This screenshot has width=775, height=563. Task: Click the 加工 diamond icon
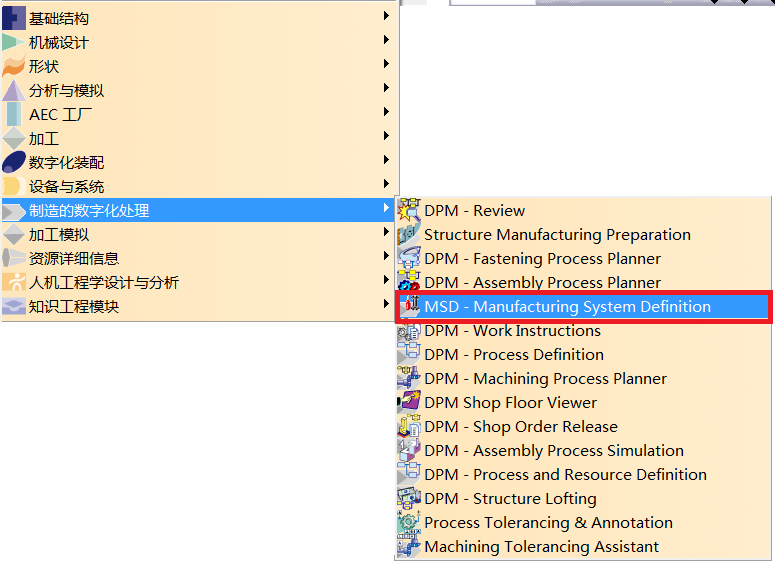13,138
